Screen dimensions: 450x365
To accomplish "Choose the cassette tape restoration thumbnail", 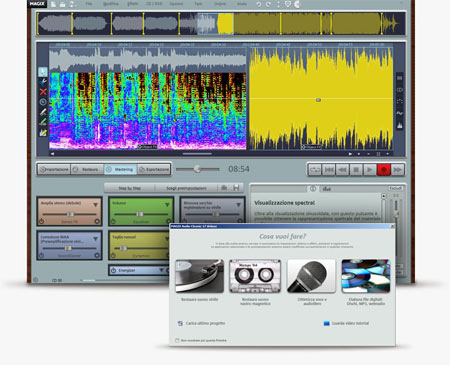I will (x=255, y=276).
